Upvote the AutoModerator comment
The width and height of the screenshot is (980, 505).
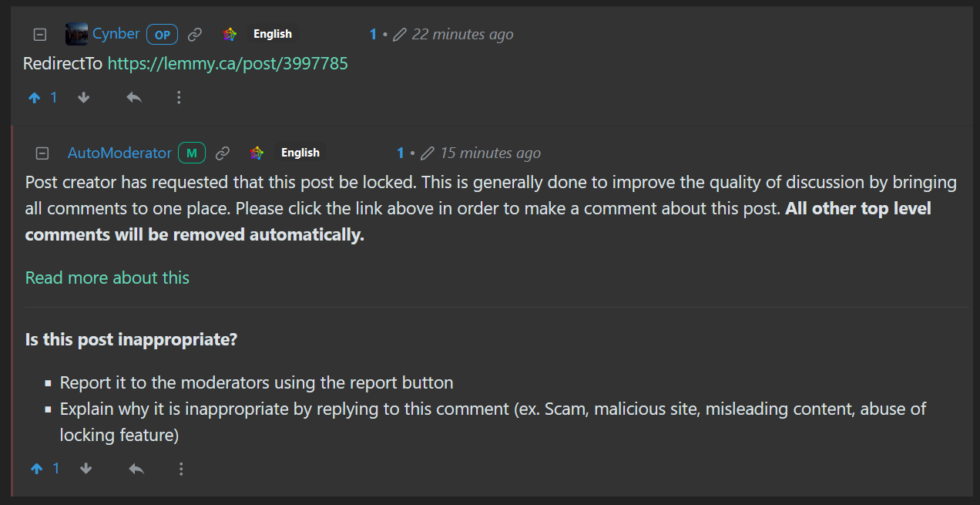pos(37,469)
